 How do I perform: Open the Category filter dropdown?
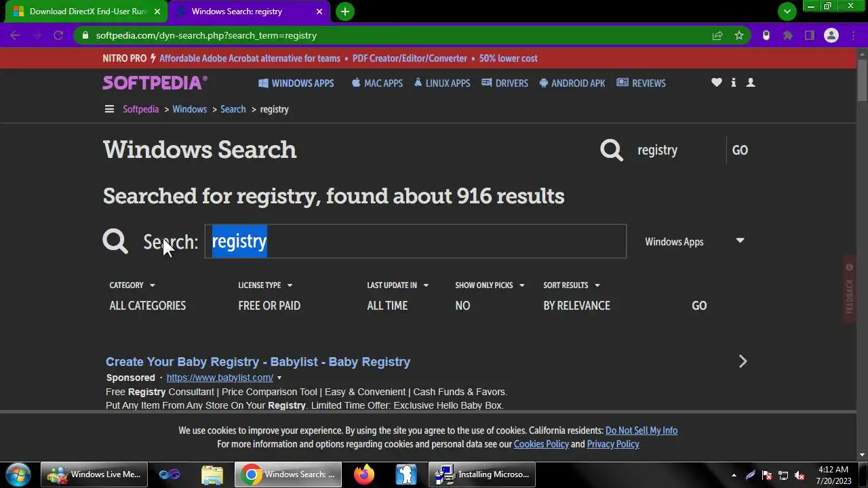click(x=132, y=285)
